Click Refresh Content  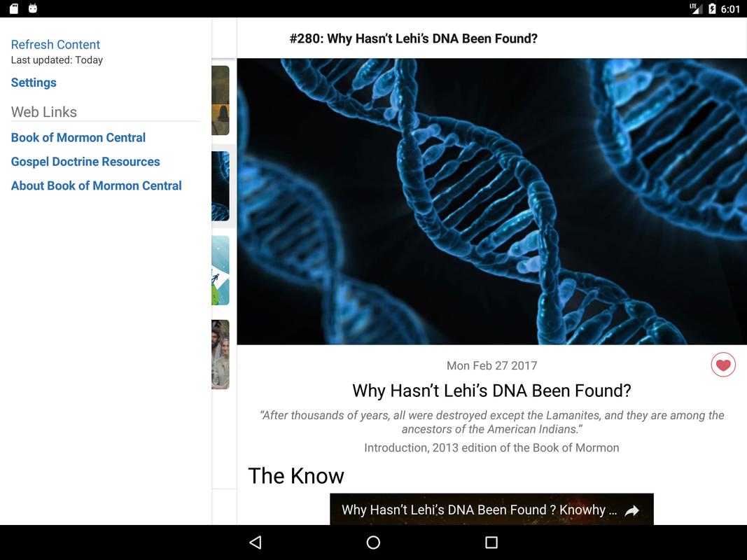pyautogui.click(x=55, y=44)
